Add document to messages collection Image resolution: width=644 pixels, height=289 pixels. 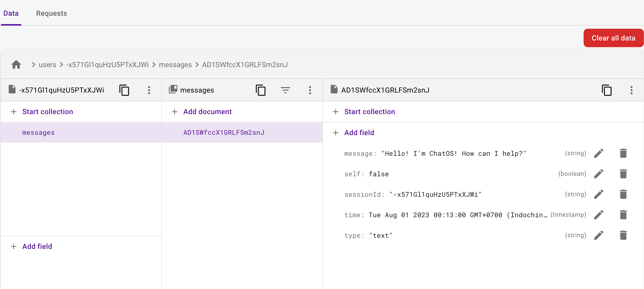tap(207, 112)
